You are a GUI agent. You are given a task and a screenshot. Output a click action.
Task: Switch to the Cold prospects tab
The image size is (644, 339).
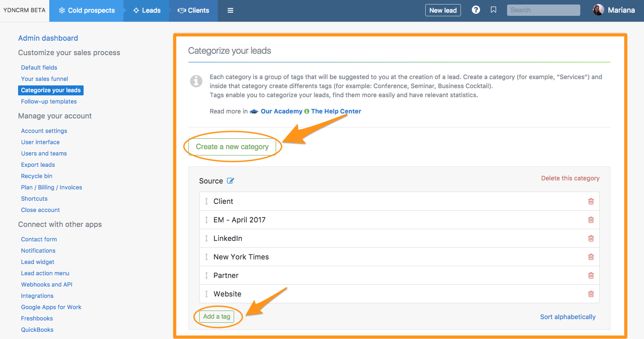coord(87,10)
